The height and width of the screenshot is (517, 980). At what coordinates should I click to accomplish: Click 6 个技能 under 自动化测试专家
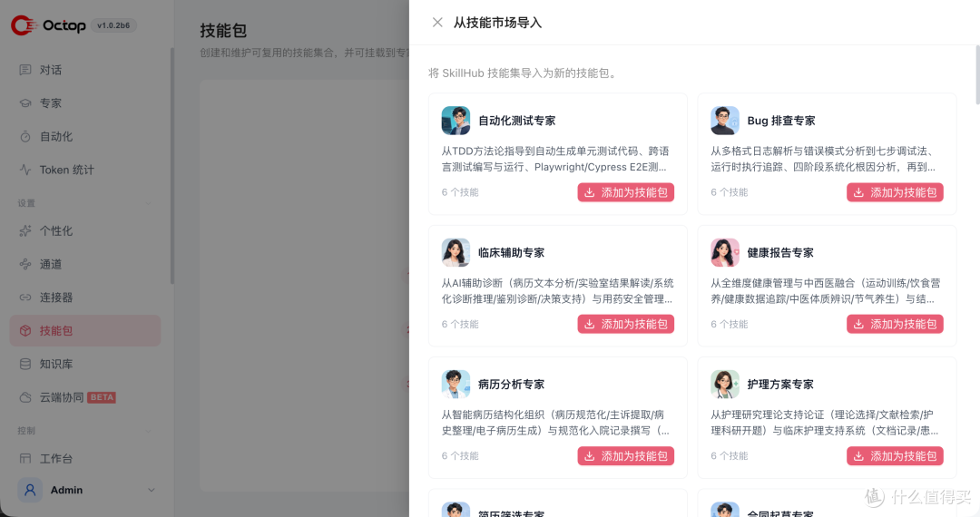[460, 192]
